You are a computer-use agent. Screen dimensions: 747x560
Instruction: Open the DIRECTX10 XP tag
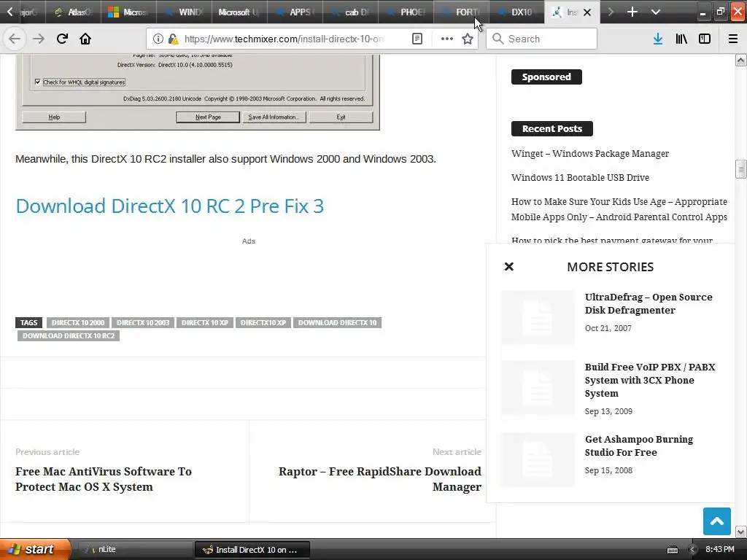[263, 322]
